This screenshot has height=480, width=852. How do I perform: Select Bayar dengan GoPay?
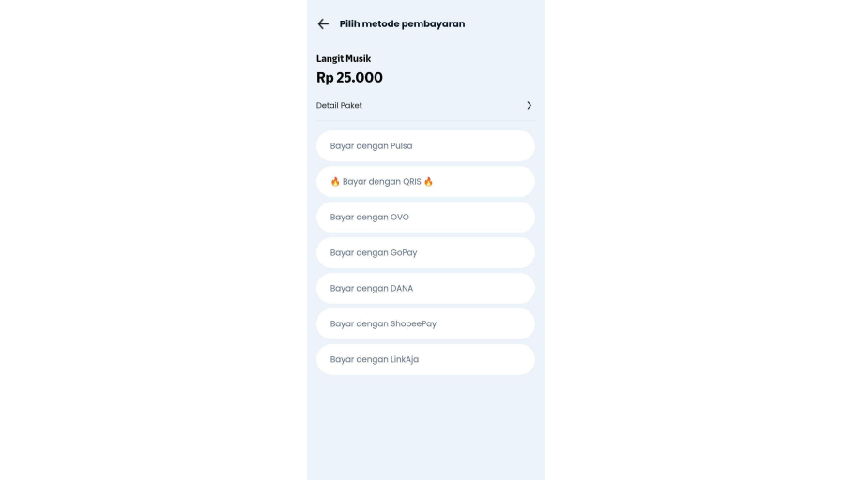425,253
